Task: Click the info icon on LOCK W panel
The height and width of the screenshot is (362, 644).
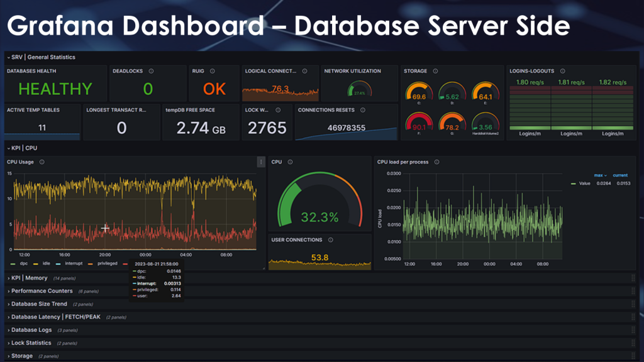Action: coord(278,110)
